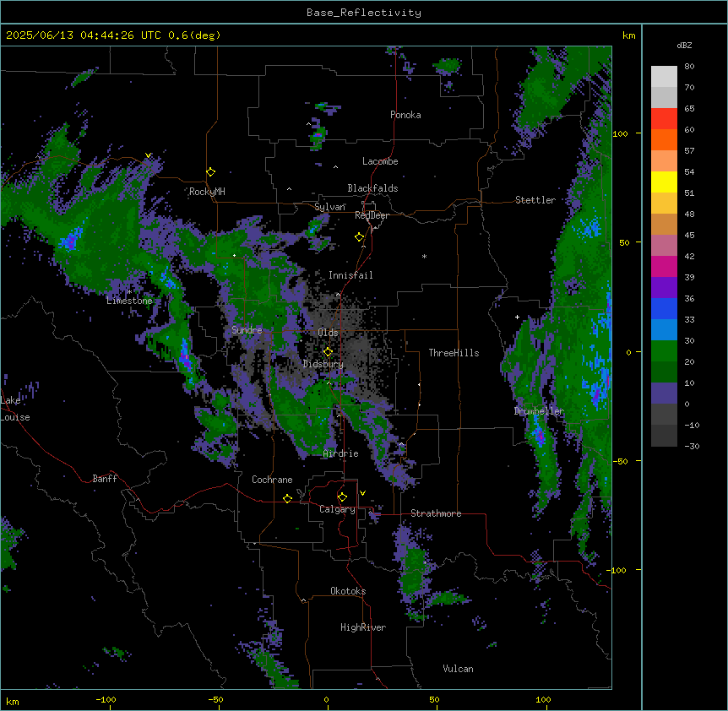The height and width of the screenshot is (711, 728).
Task: Click the HighRiver label
Action: coord(363,627)
